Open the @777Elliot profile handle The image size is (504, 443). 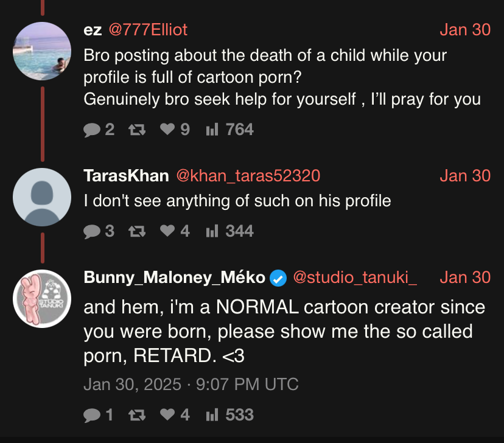148,29
